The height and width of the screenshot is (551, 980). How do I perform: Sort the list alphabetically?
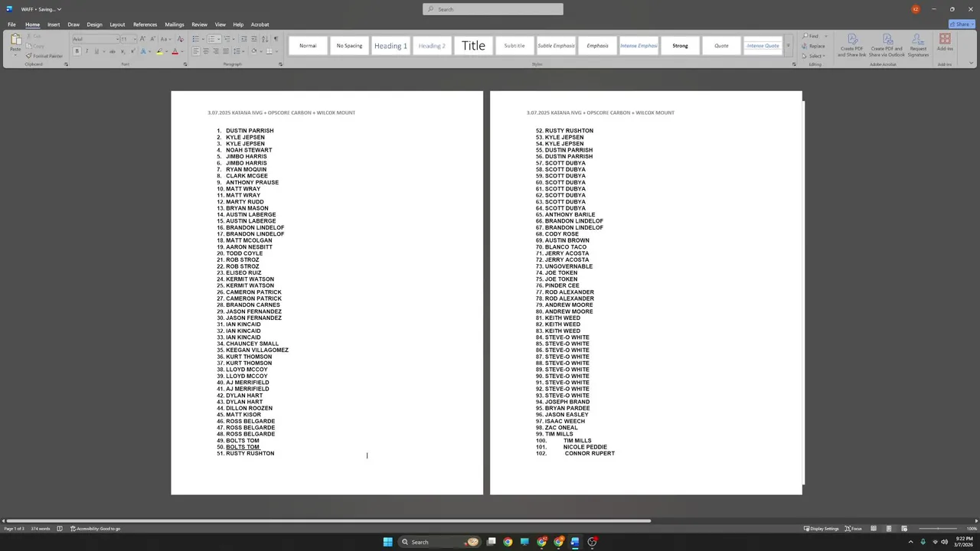(x=265, y=39)
